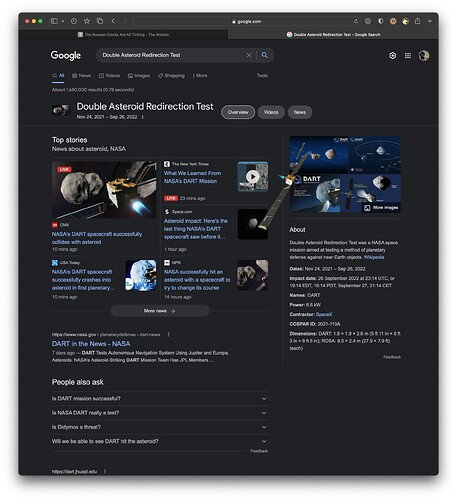This screenshot has height=500, width=456.
Task: Click the Safari back arrow
Action: (x=113, y=21)
